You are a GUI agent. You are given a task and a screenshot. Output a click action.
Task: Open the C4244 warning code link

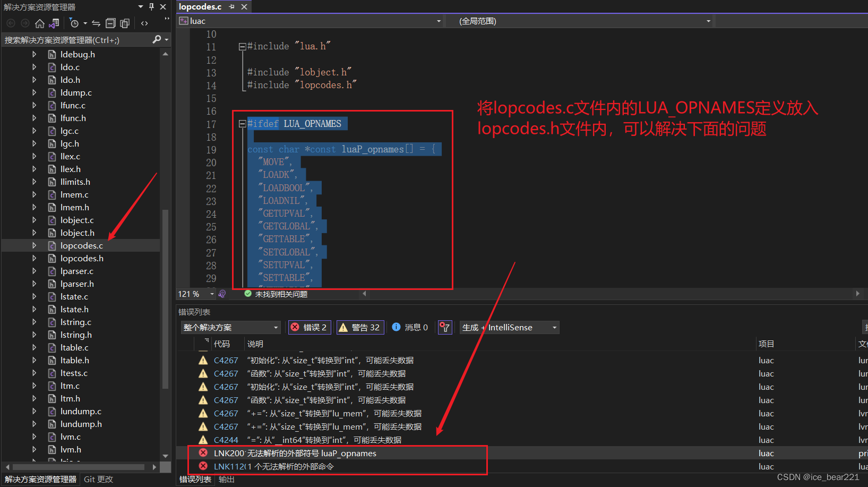(x=226, y=440)
